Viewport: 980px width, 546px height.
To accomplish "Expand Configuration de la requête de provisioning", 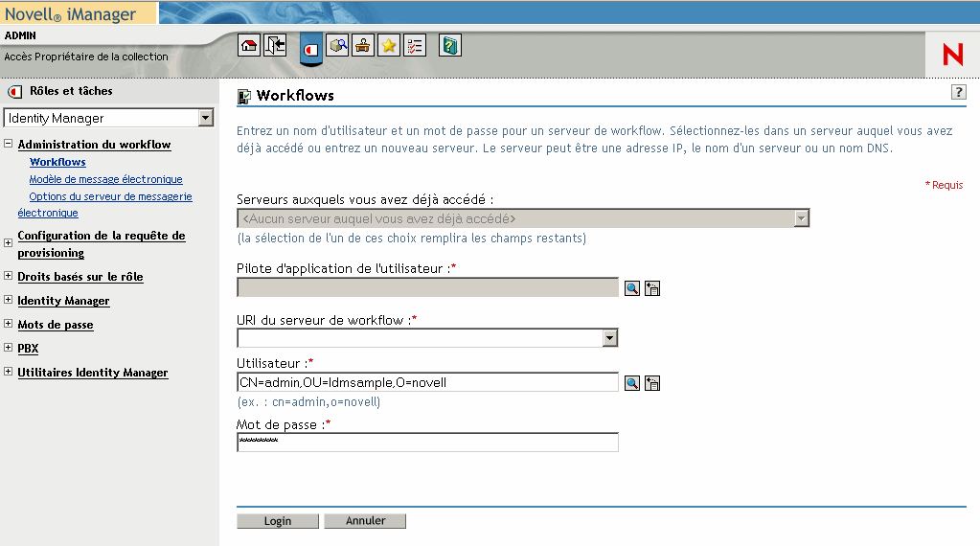I will click(8, 243).
